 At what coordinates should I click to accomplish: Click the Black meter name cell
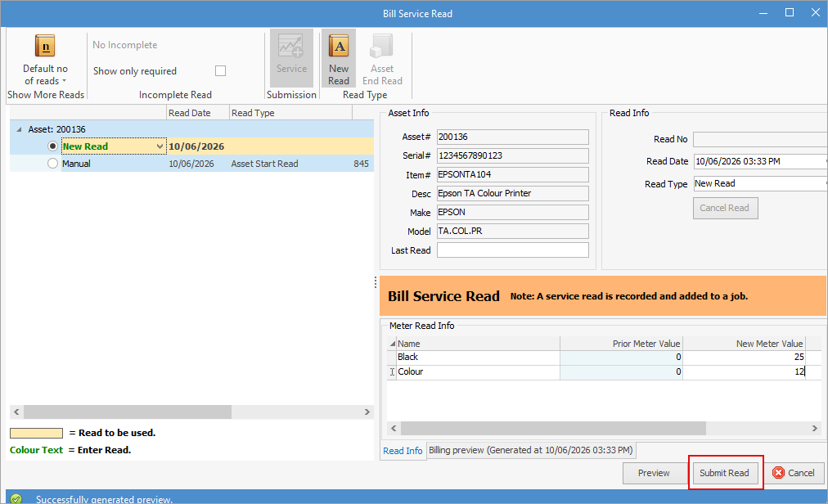[478, 357]
